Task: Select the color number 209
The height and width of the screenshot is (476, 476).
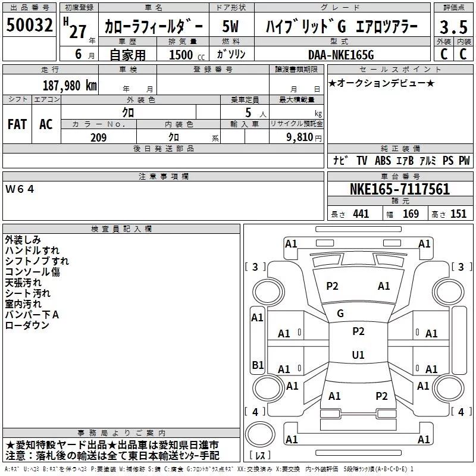Action: (x=98, y=137)
